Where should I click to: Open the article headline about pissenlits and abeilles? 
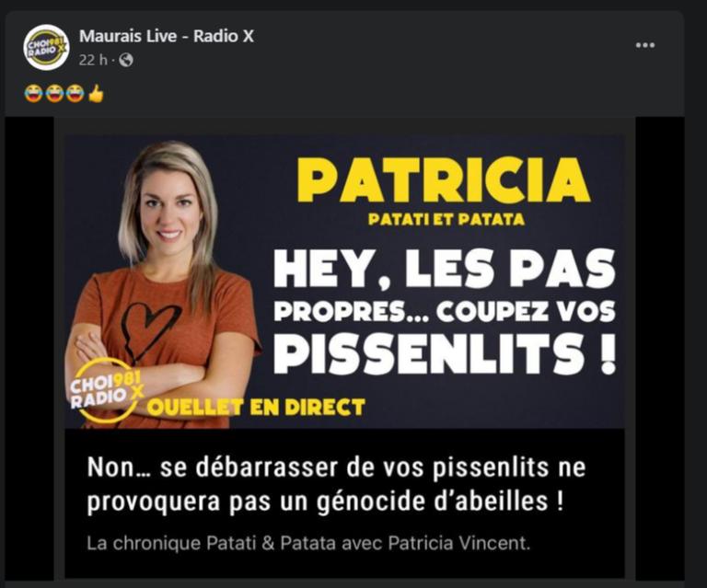(336, 484)
